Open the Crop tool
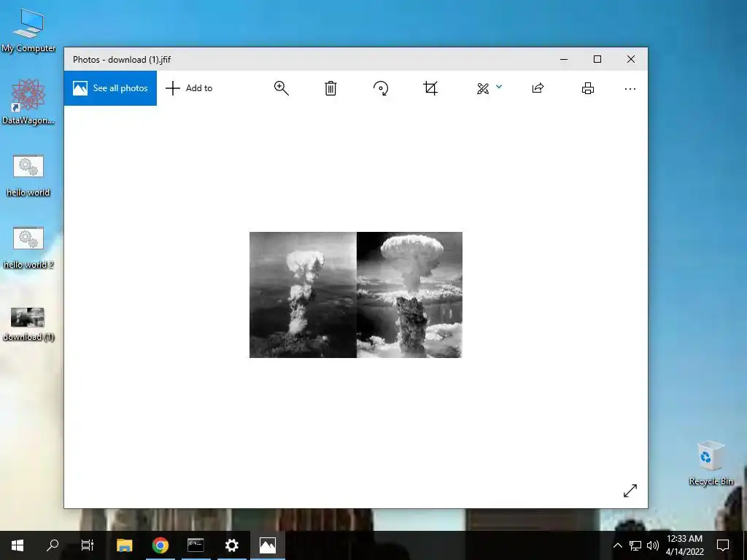747x560 pixels. tap(430, 88)
